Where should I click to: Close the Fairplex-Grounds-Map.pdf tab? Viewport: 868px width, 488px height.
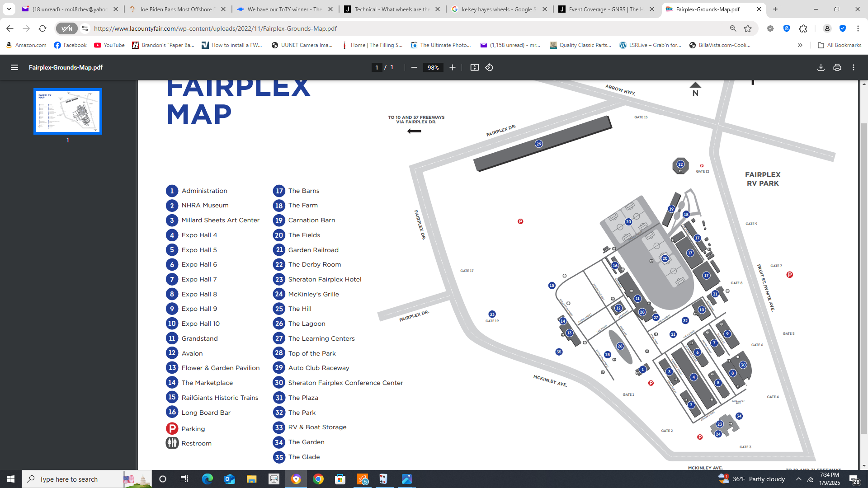coord(759,9)
